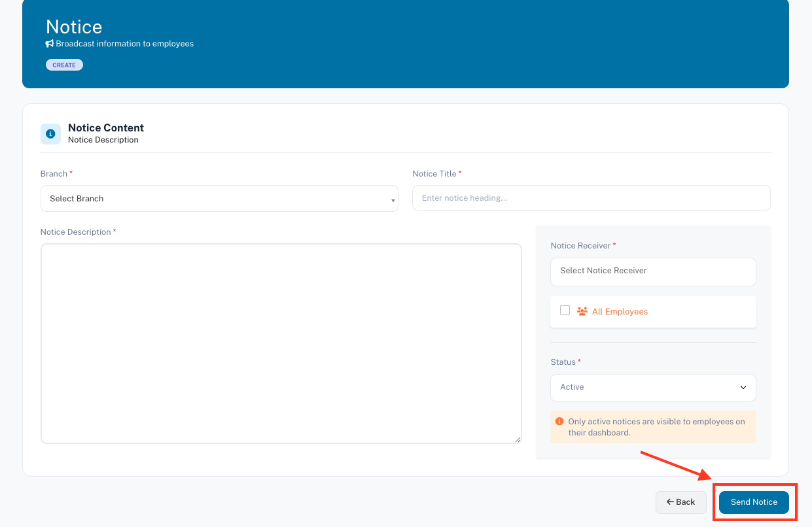Screen dimensions: 812x527
Task: Click inside the Notice Description text area
Action: pyautogui.click(x=281, y=343)
